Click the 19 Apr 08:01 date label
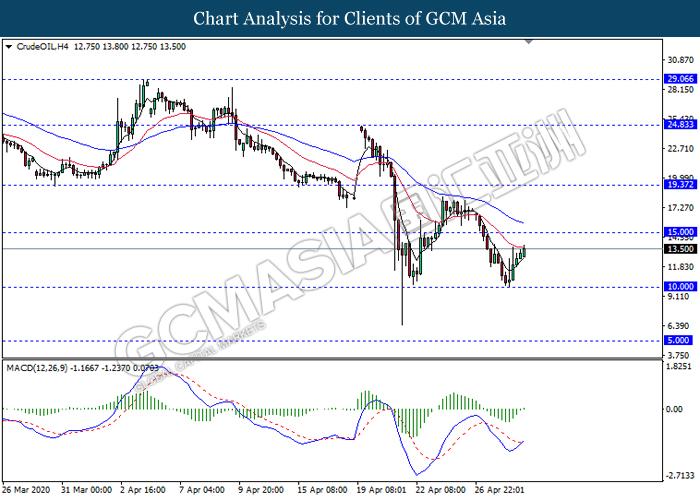The image size is (700, 500). point(381,490)
